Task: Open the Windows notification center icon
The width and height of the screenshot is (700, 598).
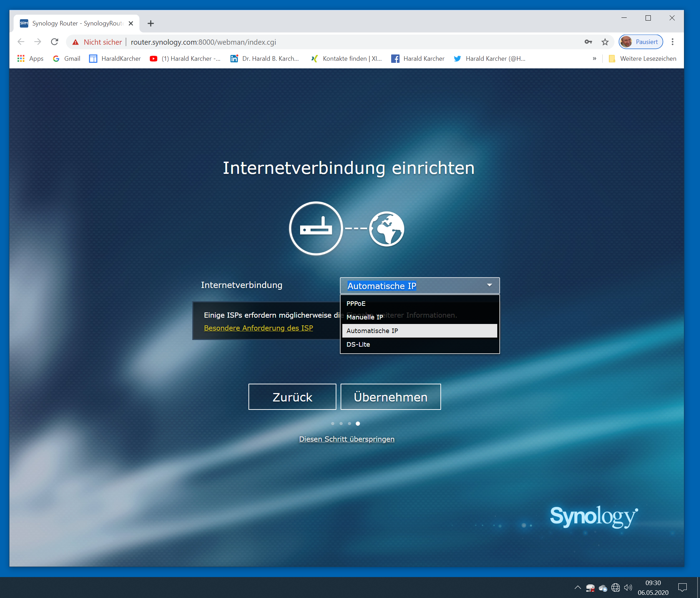Action: point(682,588)
